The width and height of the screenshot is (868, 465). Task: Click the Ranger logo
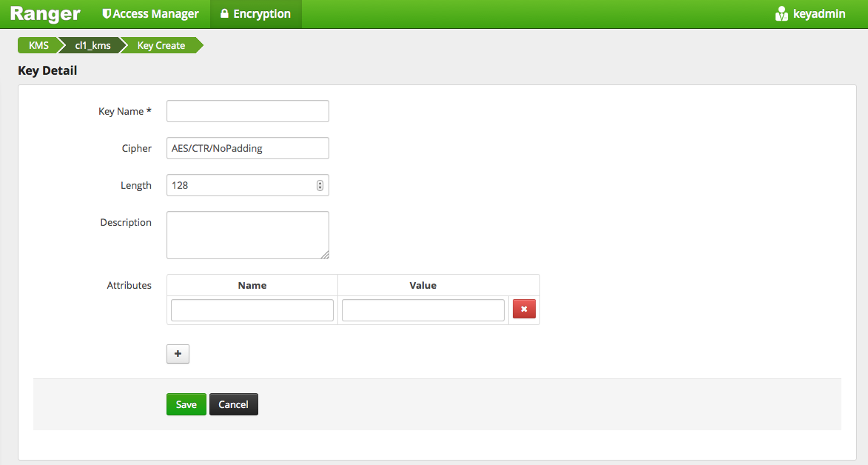point(45,14)
